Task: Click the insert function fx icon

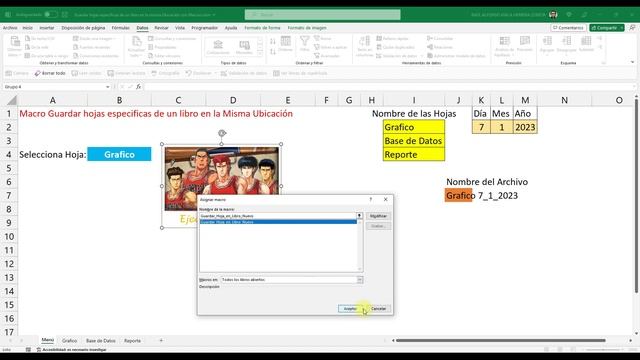Action: [139, 87]
